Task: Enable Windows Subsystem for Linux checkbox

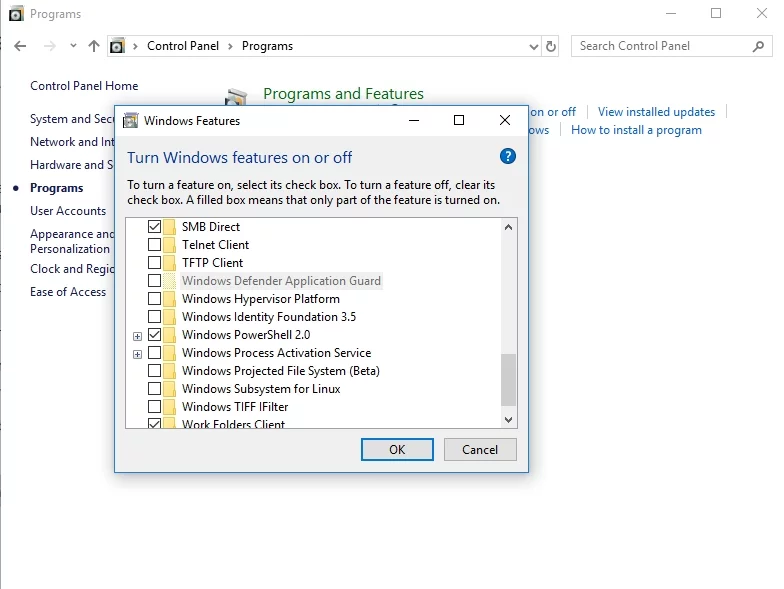Action: pos(154,388)
